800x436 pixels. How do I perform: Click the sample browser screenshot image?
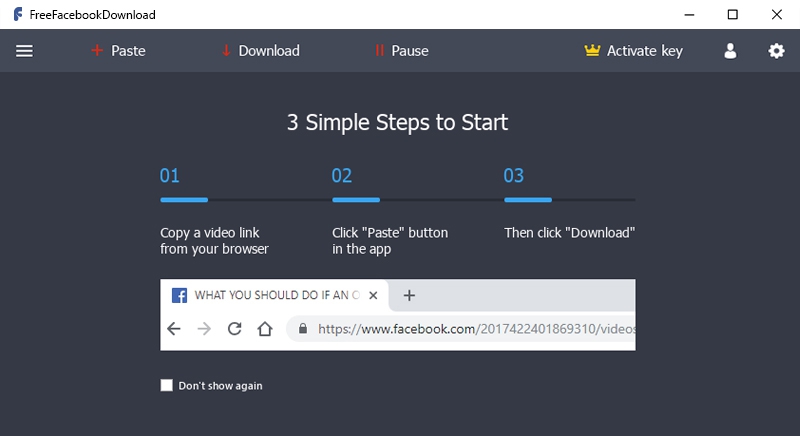(x=398, y=315)
